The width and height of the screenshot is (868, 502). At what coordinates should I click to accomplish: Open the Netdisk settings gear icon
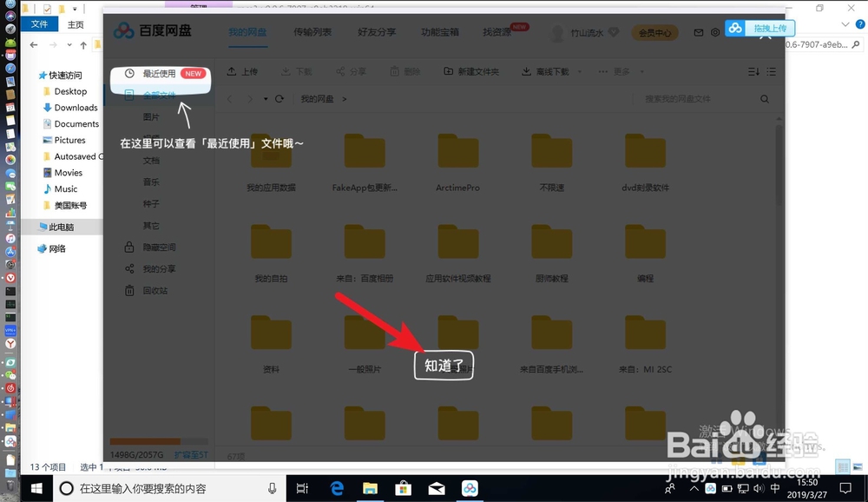coord(715,33)
